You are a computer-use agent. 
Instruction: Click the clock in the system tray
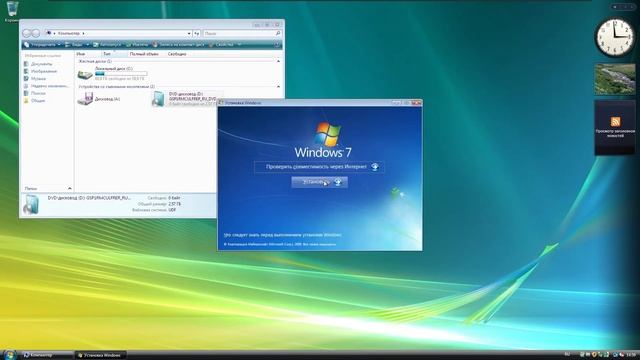pos(631,354)
